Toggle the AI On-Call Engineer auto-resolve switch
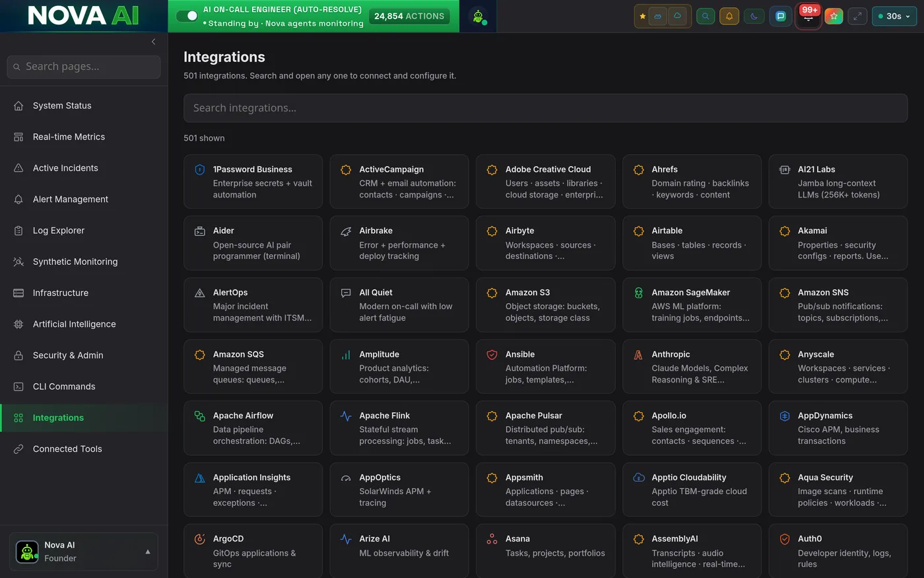The width and height of the screenshot is (924, 578). (187, 16)
